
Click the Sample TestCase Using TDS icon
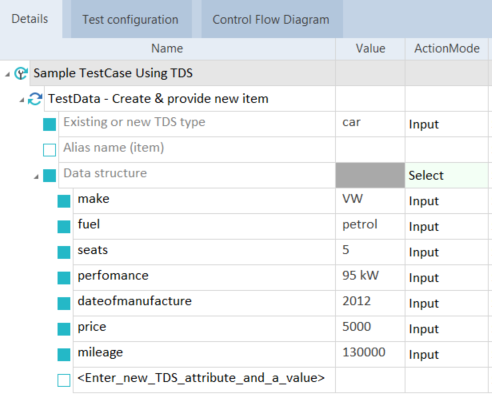(x=21, y=73)
